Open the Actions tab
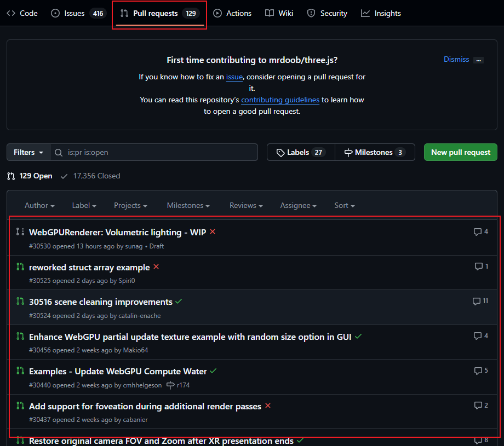 (232, 14)
